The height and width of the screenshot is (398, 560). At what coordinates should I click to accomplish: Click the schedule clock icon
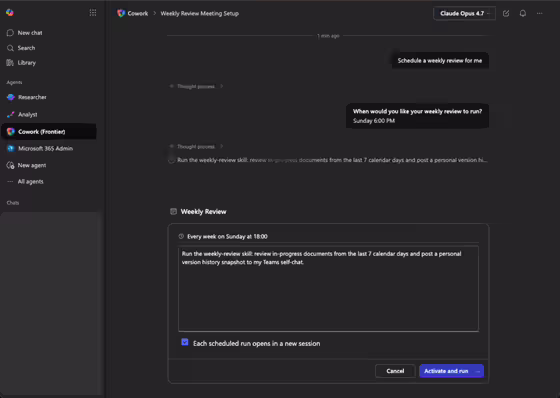(181, 236)
